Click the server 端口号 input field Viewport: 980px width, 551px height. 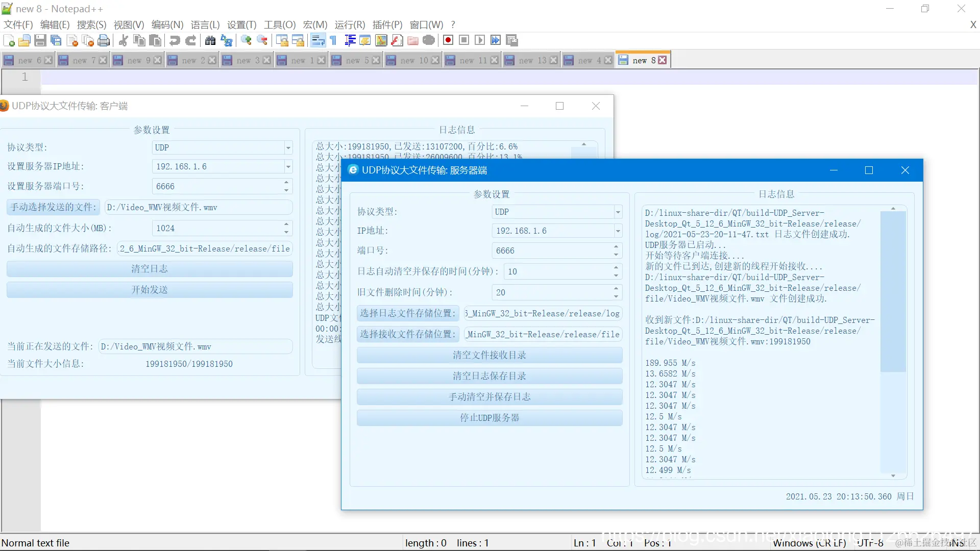click(551, 251)
